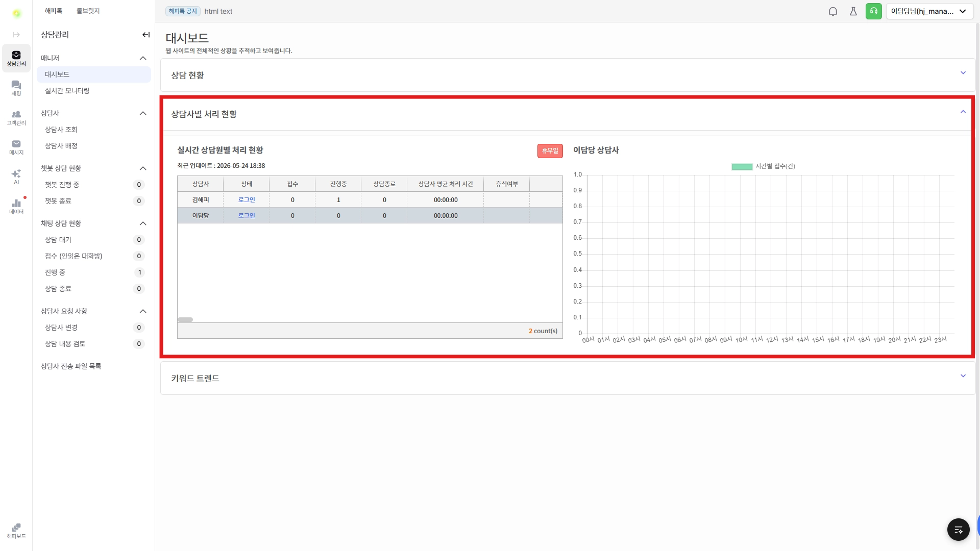980x551 pixels.
Task: Click the 이담당 상담사 chart title
Action: [x=596, y=151]
